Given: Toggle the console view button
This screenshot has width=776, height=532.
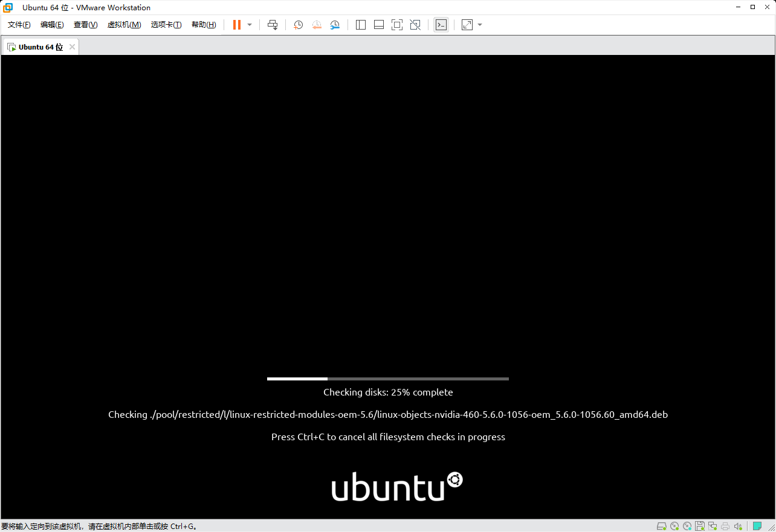Looking at the screenshot, I should [441, 25].
